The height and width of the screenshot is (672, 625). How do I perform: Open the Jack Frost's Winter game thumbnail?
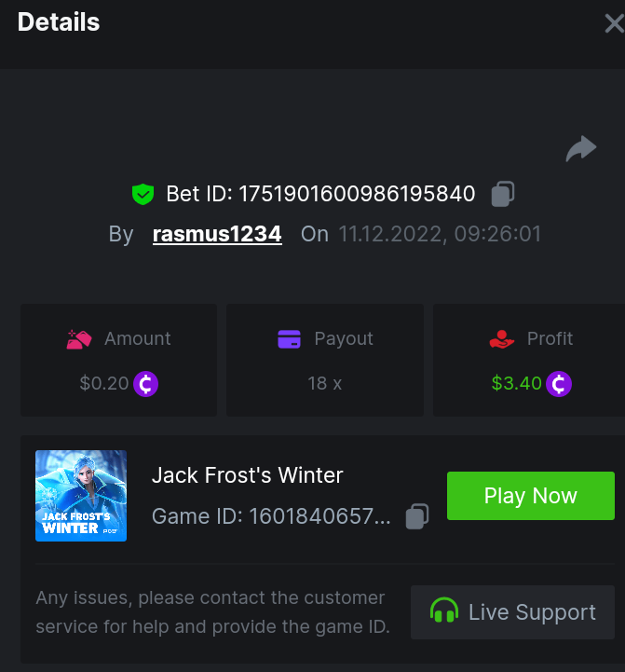[x=81, y=496]
